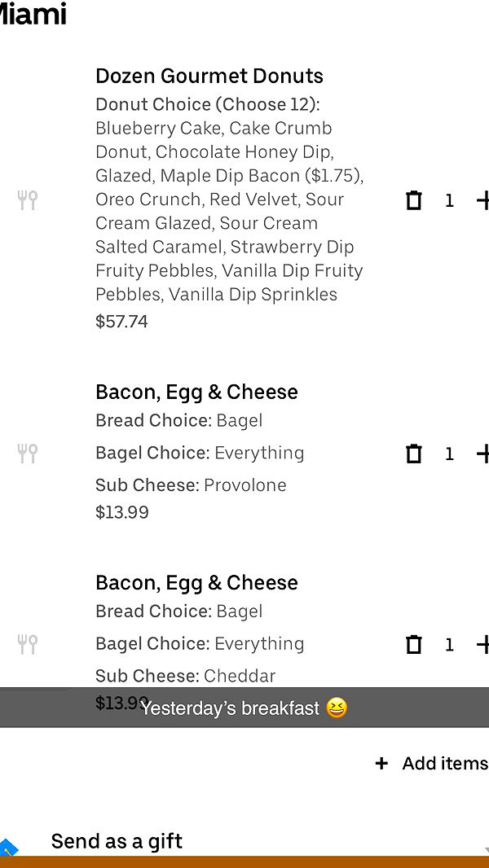
Task: Open Bacon, Egg & Cheese with Provolone title
Action: (x=196, y=392)
